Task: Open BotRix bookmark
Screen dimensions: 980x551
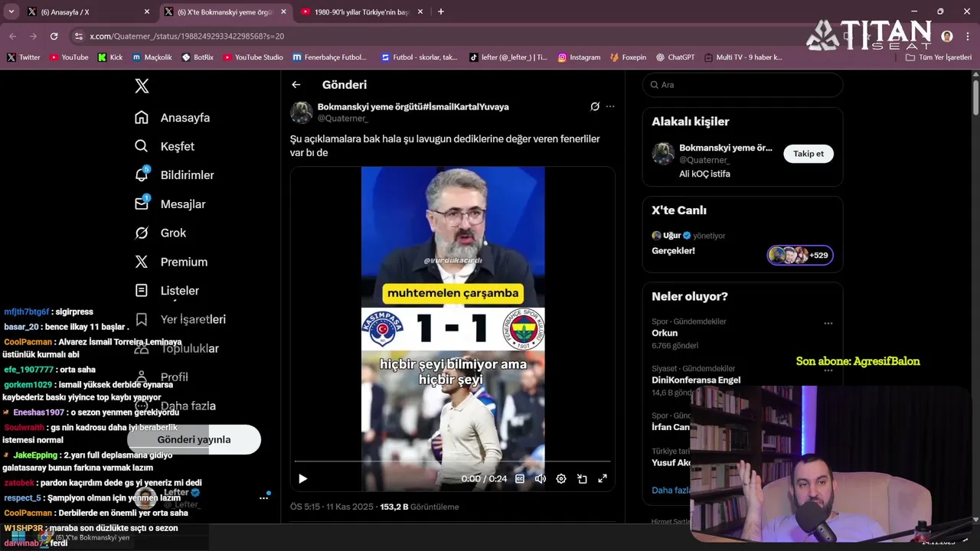Action: coord(198,57)
